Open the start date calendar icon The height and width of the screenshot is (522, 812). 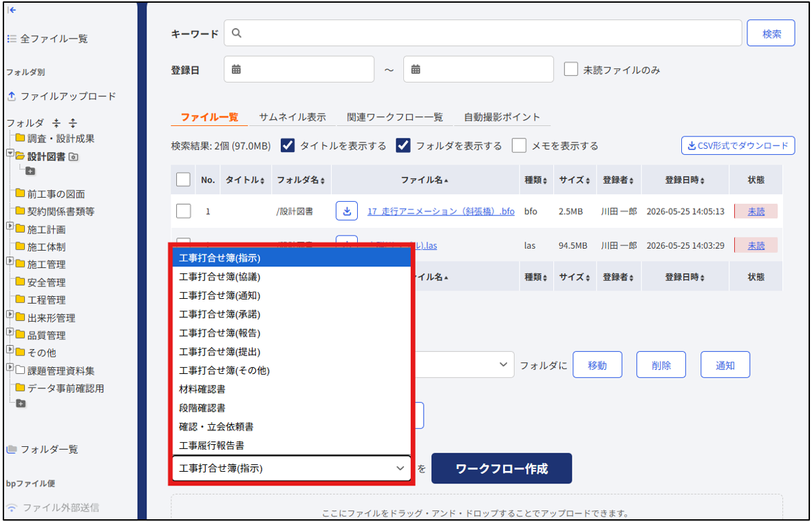(236, 69)
